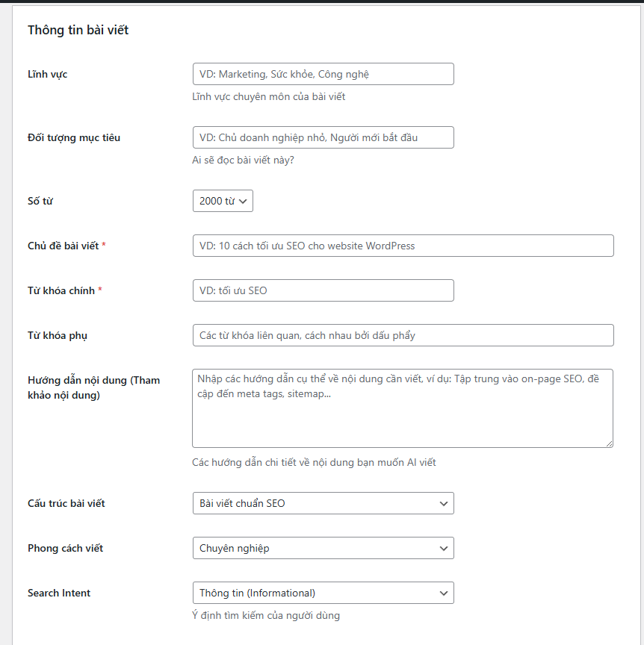
Task: Click the "Search Intent" label text
Action: click(59, 593)
